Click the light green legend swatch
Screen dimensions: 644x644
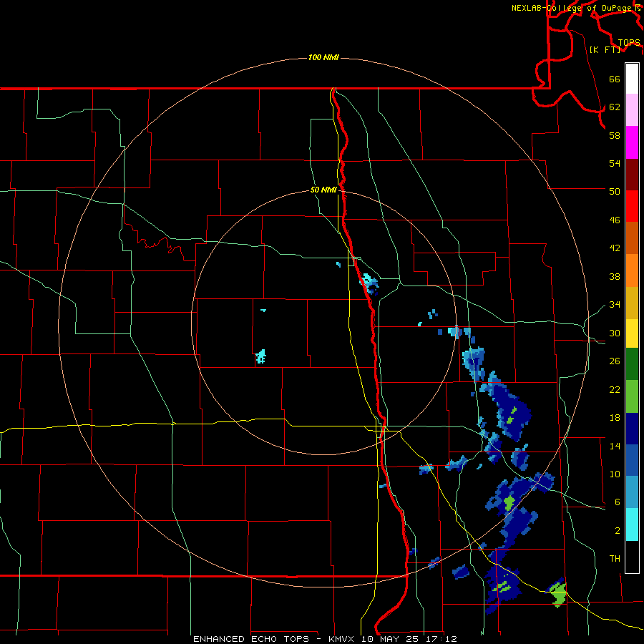point(632,396)
